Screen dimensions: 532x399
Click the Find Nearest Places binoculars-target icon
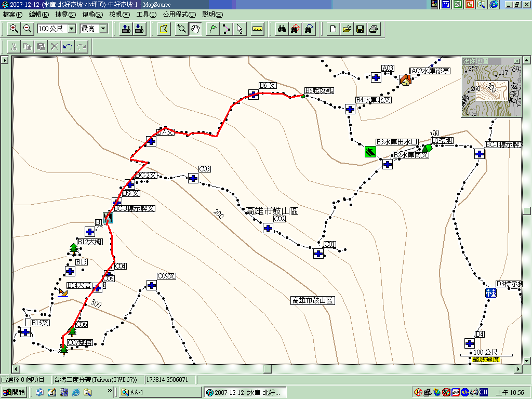[x=295, y=29]
